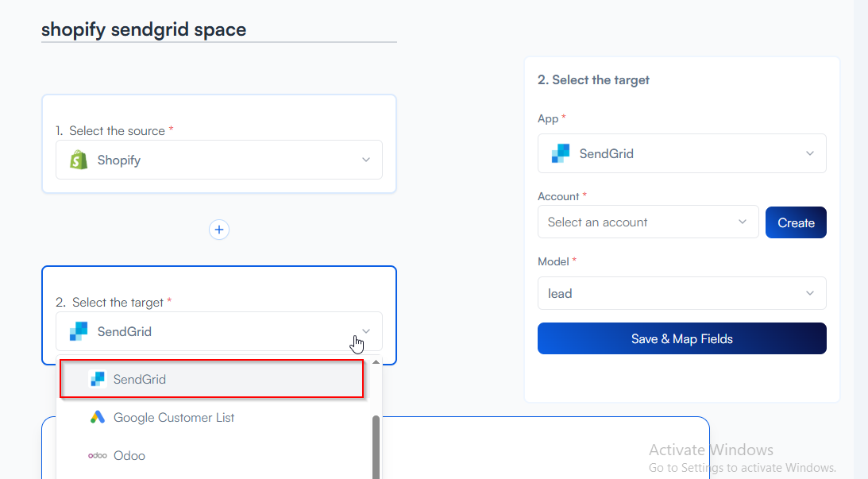Choose SendGrid from the dropdown list
This screenshot has height=479, width=868.
pos(140,379)
